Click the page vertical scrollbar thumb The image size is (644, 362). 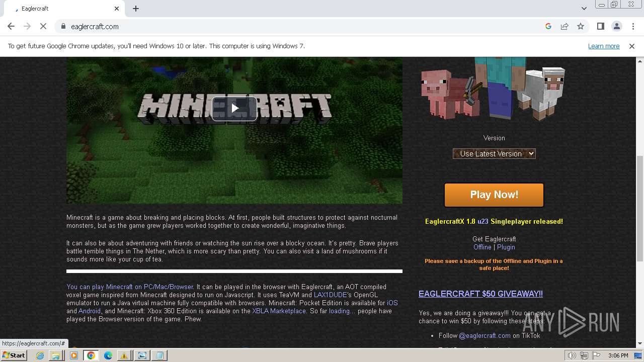(640, 209)
